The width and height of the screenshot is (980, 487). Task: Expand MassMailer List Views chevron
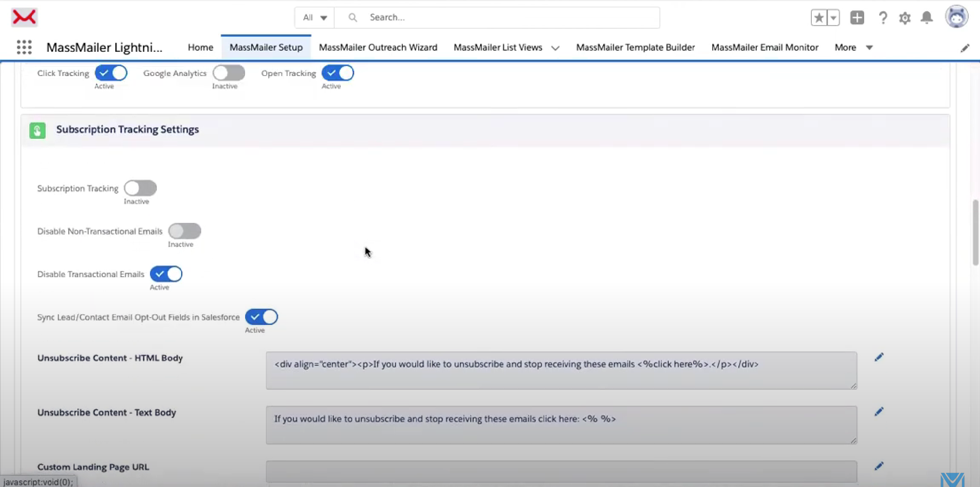pyautogui.click(x=555, y=48)
